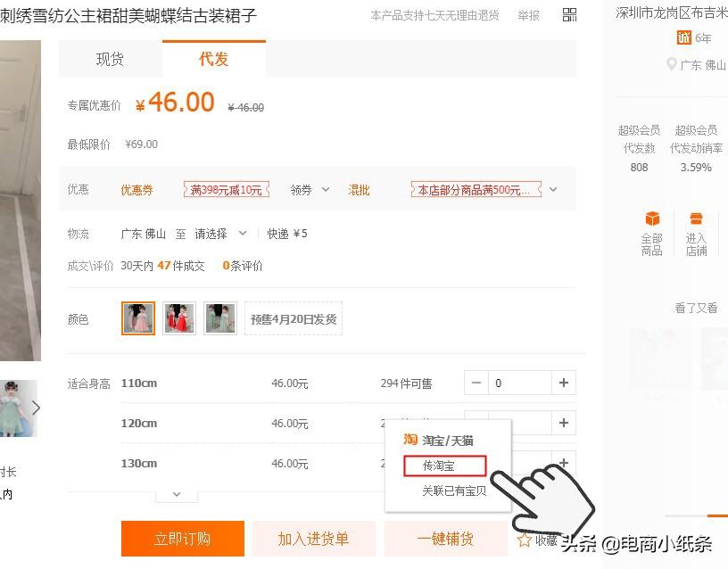728x569 pixels.
Task: Open 全部商品 via the box icon
Action: tap(652, 225)
